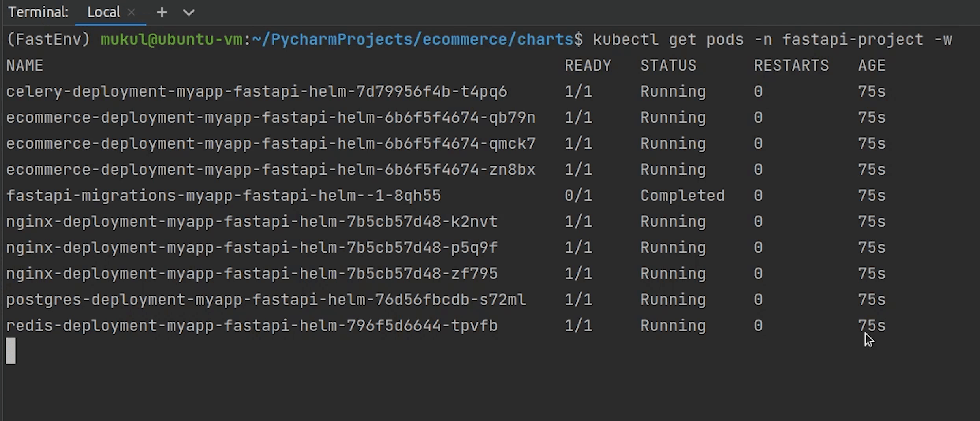Click the ~/PycharmProjects/ecommerce/charts path

(413, 39)
